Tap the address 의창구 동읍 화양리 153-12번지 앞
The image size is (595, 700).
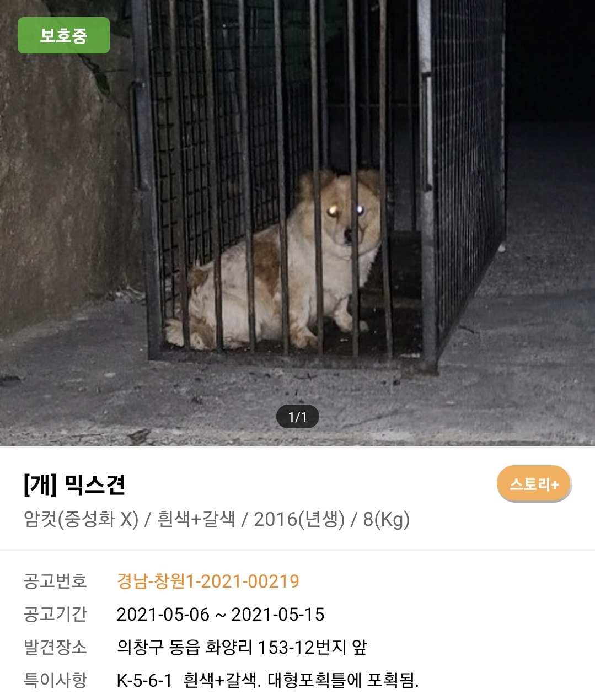pyautogui.click(x=242, y=647)
